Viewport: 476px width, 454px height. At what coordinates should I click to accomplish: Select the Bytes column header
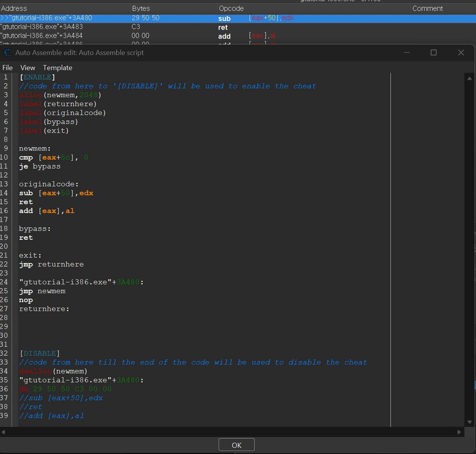(x=141, y=8)
